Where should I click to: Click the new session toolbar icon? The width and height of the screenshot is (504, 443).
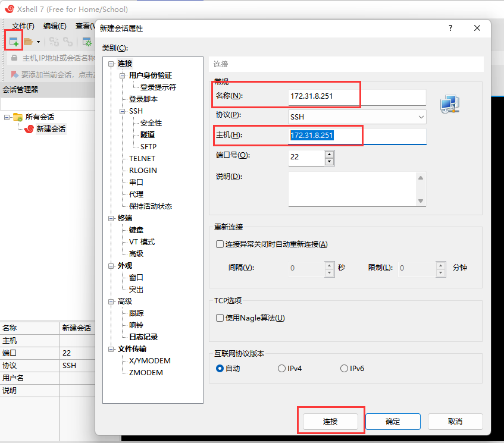(13, 41)
